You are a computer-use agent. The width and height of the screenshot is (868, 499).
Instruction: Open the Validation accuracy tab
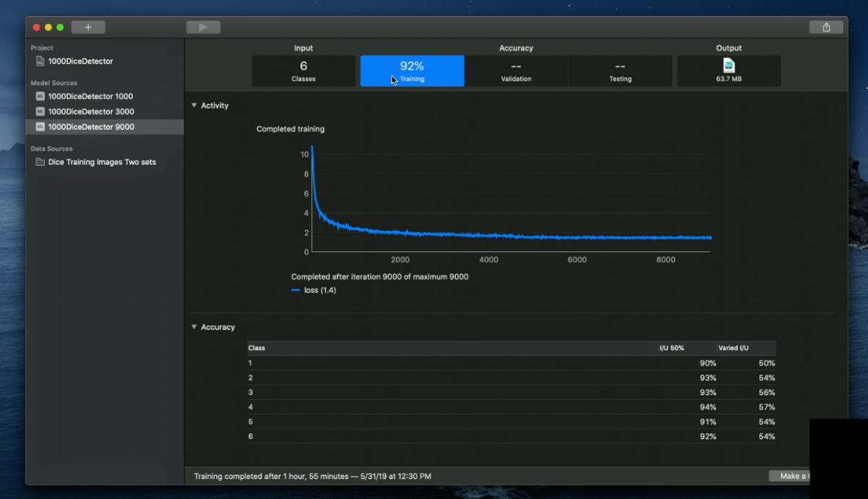click(516, 71)
